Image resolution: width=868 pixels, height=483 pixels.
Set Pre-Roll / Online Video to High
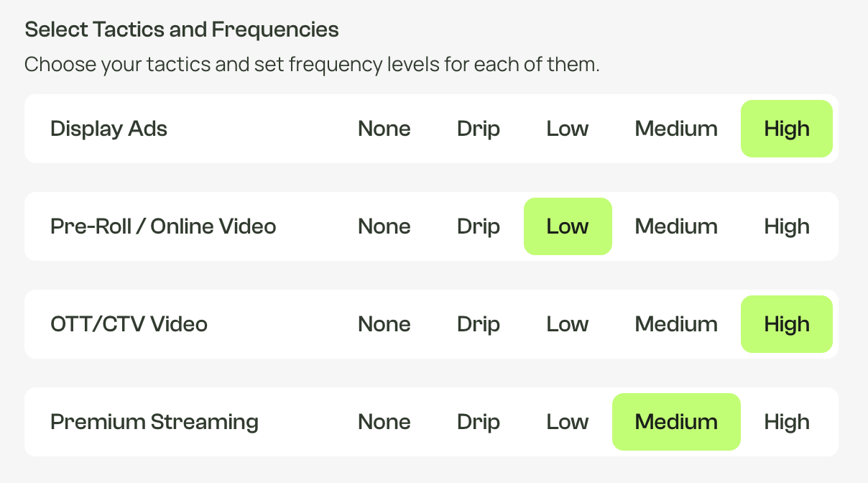click(787, 226)
